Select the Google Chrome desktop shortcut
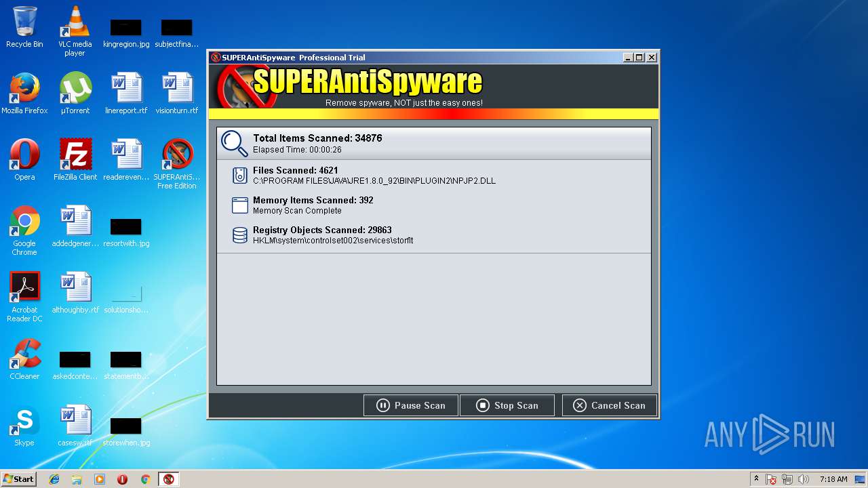This screenshot has height=488, width=868. pyautogui.click(x=24, y=230)
